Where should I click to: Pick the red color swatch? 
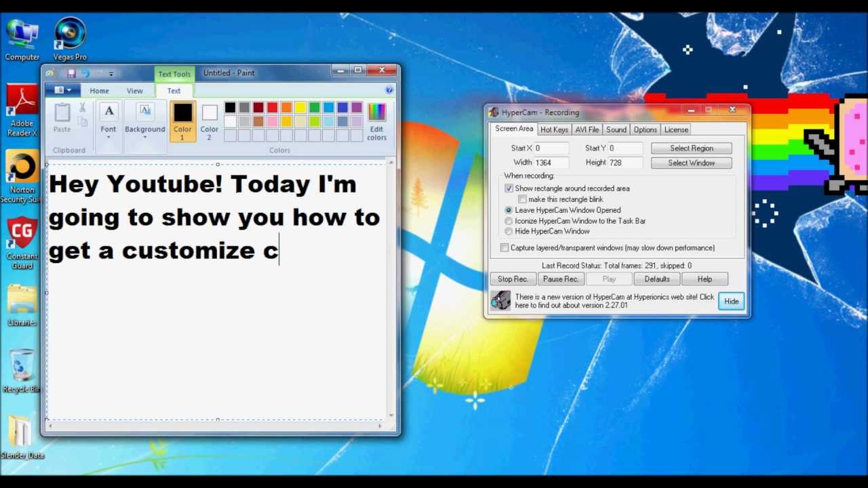tap(273, 108)
